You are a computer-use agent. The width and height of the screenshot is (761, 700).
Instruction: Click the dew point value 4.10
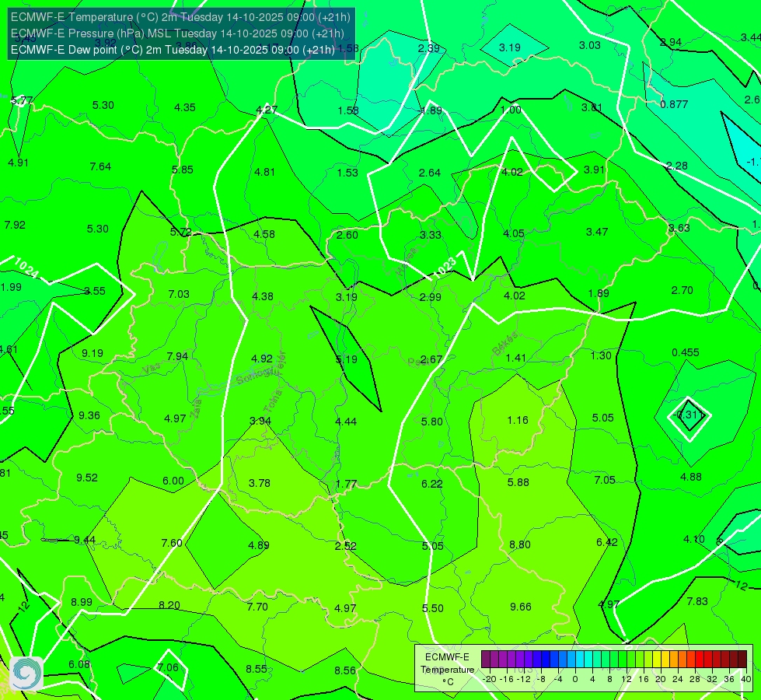tap(693, 539)
